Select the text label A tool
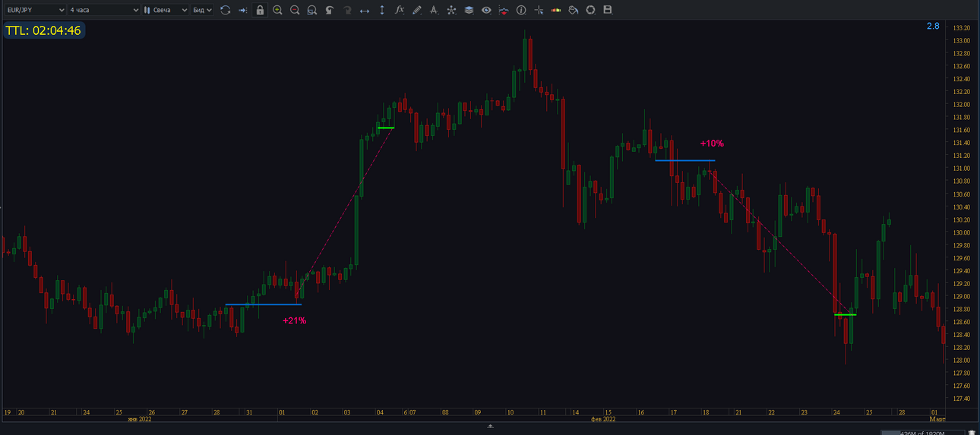This screenshot has width=980, height=435. point(434,10)
